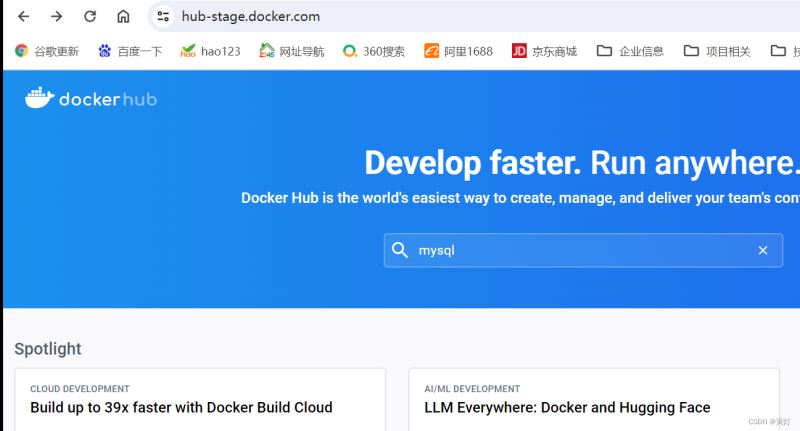Click the AI/ML DEVELOPMENT label
This screenshot has width=800, height=431.
(472, 389)
